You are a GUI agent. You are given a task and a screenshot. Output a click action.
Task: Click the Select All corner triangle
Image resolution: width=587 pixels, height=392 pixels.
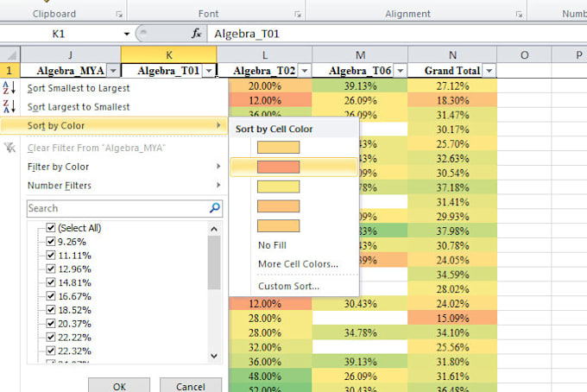coord(10,55)
